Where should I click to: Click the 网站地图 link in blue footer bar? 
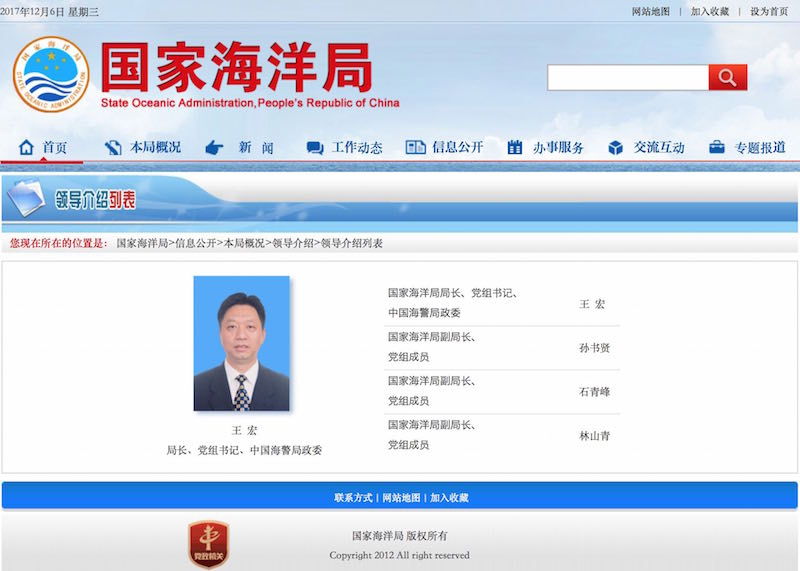pos(402,498)
